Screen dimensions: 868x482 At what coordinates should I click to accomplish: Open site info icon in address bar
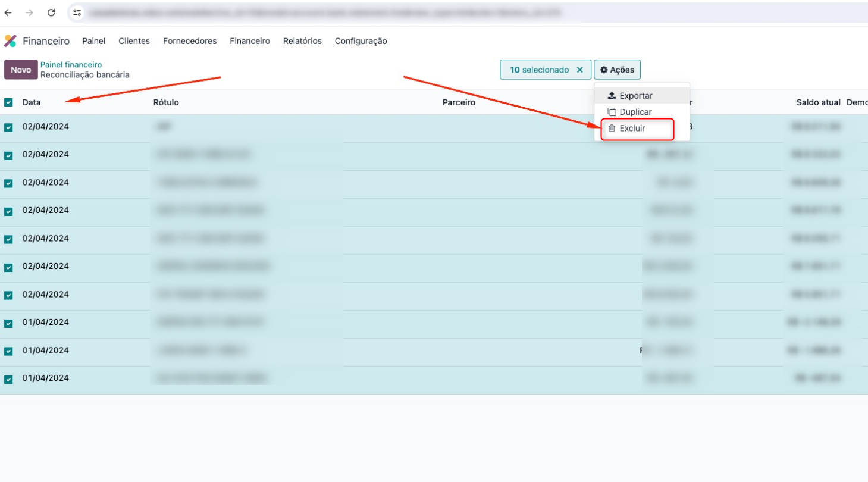click(x=77, y=12)
